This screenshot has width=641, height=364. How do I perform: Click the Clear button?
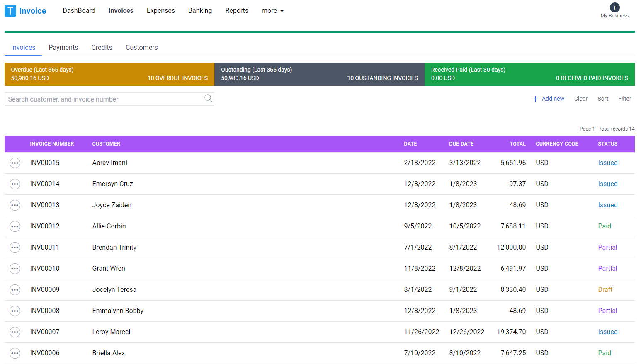point(580,99)
